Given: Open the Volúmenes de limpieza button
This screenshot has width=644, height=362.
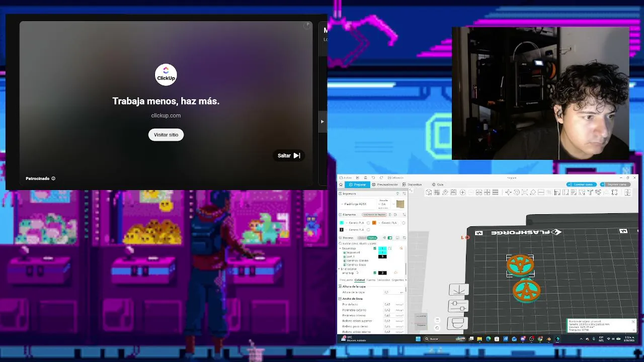Looking at the screenshot, I should point(374,215).
